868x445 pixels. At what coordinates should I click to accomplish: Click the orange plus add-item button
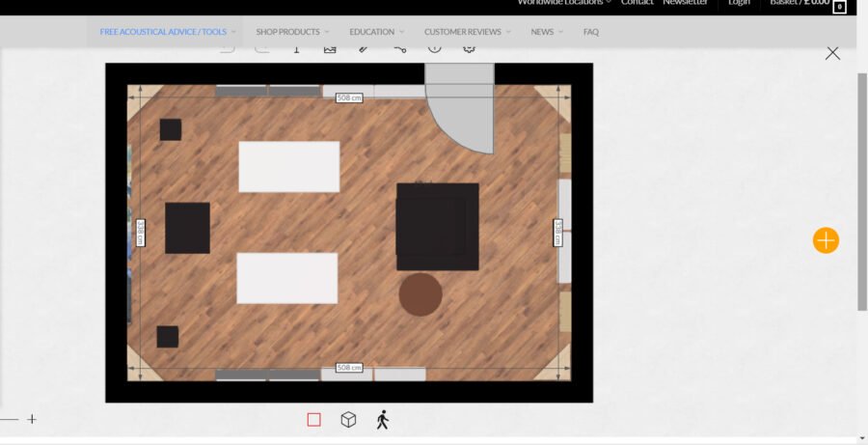(826, 240)
